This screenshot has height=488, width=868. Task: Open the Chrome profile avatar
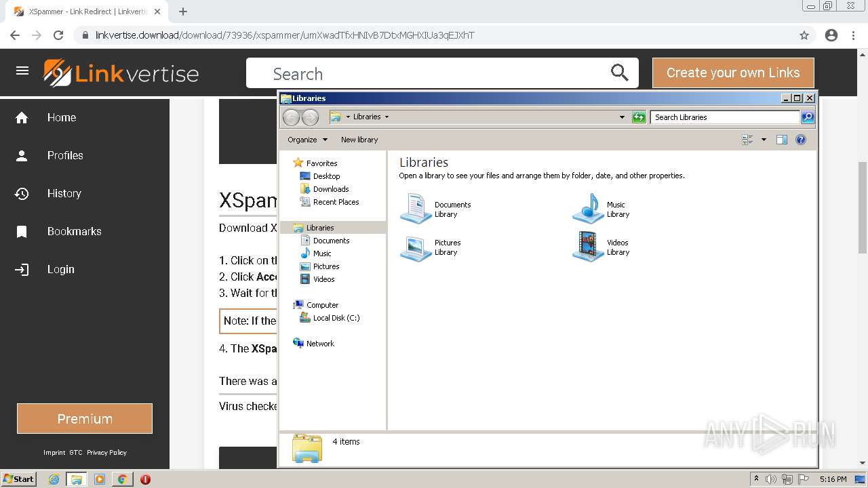[831, 35]
